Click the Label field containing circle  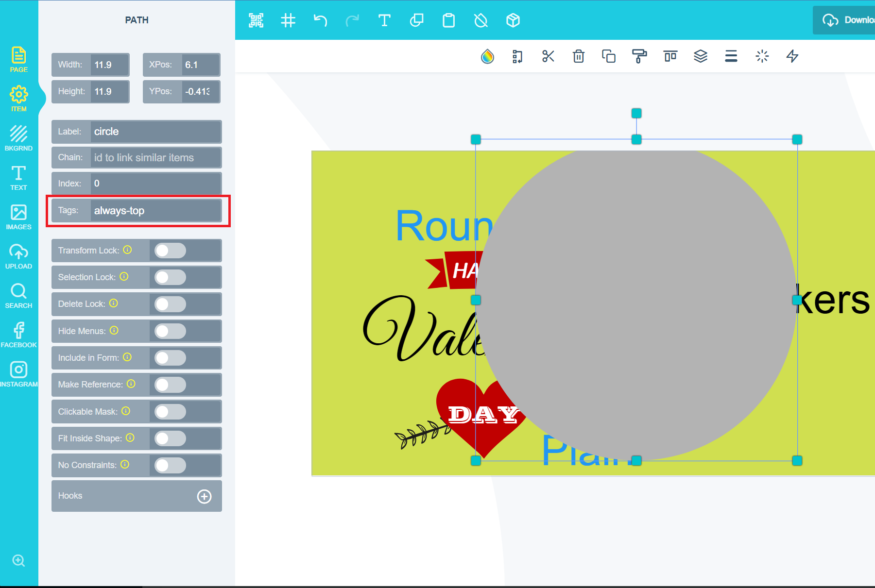pos(155,132)
